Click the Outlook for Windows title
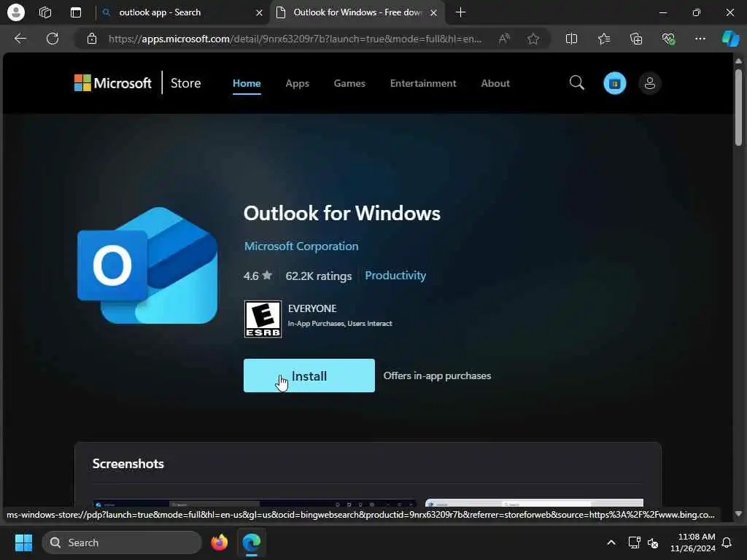The width and height of the screenshot is (747, 560). 341,214
